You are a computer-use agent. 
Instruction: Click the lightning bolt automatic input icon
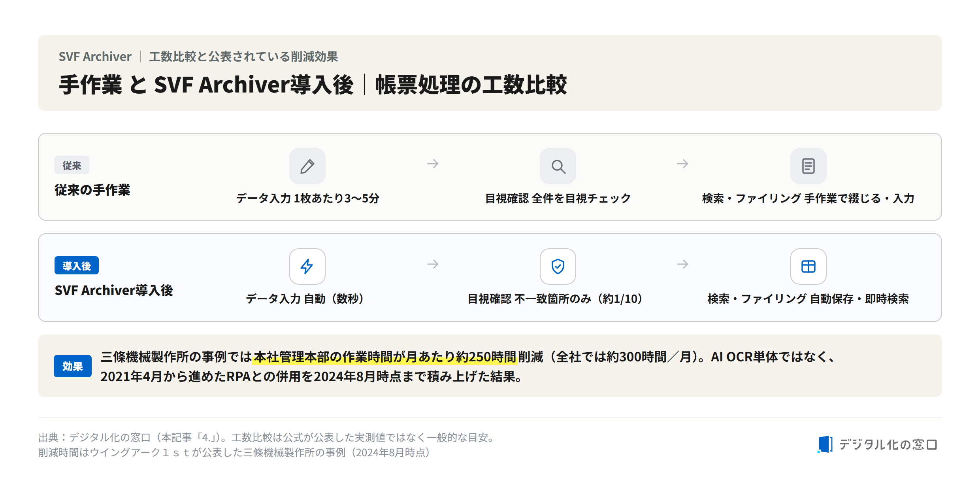pos(307,266)
